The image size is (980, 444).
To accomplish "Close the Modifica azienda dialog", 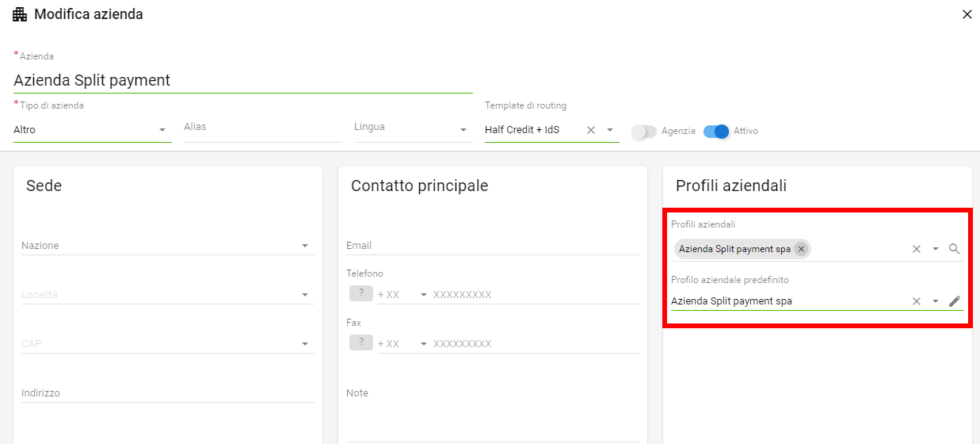I will 967,14.
